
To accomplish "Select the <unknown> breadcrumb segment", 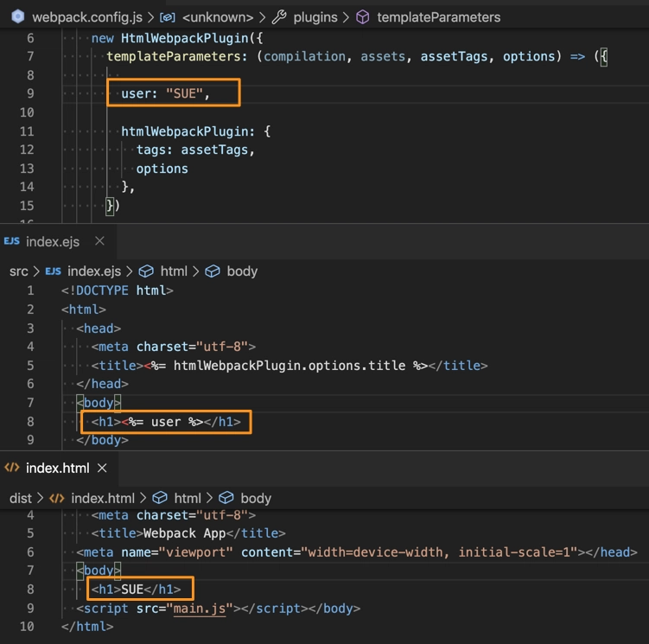I will [x=218, y=17].
